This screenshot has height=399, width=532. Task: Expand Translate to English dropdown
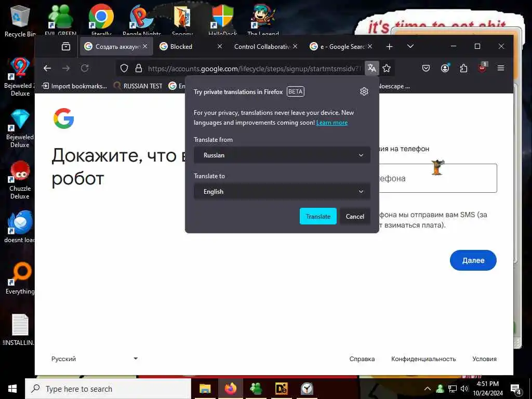pos(282,192)
